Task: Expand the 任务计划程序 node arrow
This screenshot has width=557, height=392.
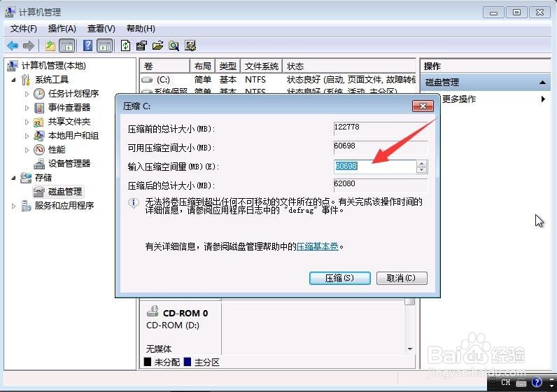Action: pyautogui.click(x=27, y=94)
